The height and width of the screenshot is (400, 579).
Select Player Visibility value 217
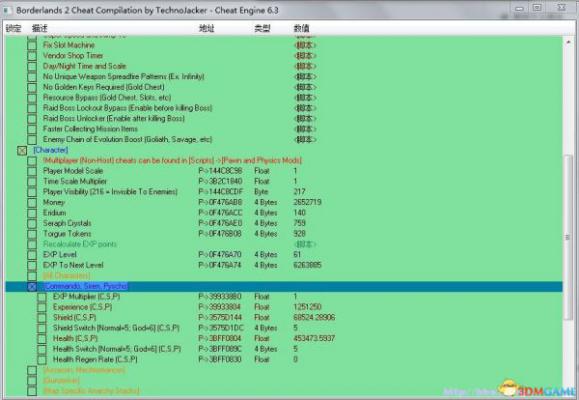tap(299, 192)
